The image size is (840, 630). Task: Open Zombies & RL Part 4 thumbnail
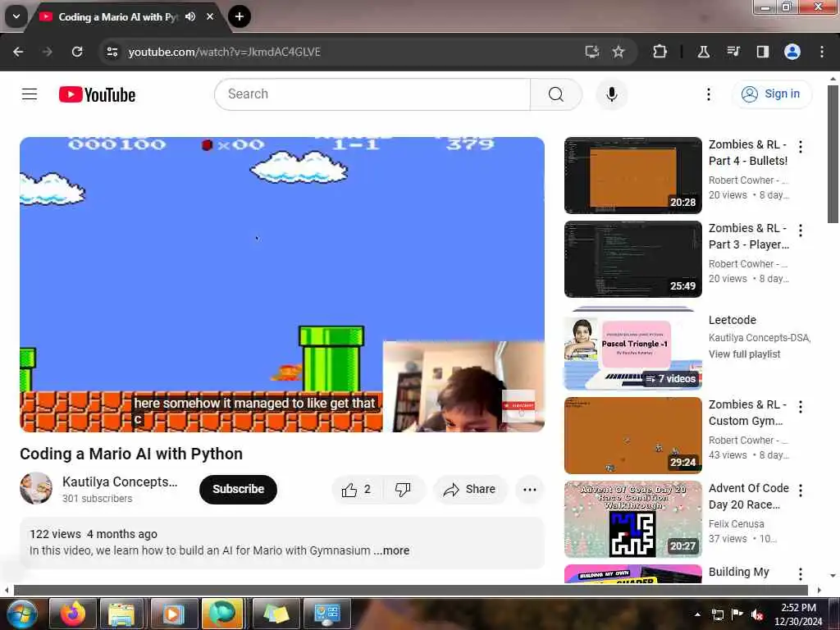632,176
